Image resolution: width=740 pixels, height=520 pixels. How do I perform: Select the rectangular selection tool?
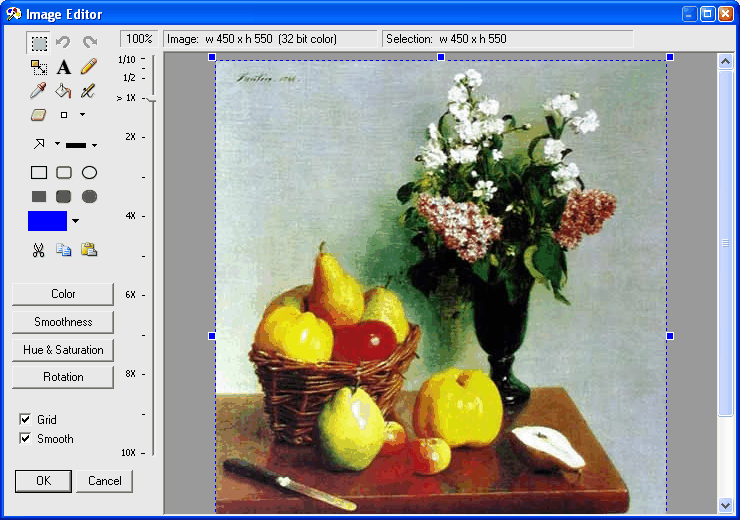(x=39, y=43)
